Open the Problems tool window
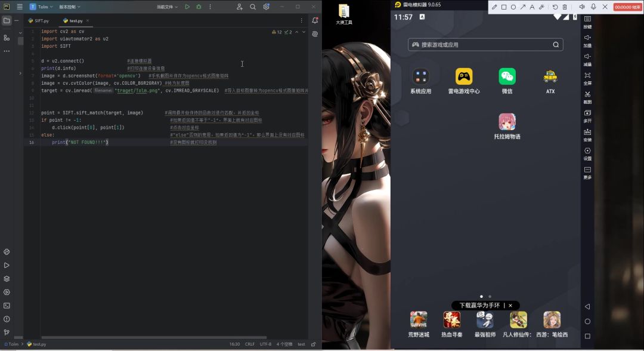This screenshot has width=644, height=351. [x=7, y=319]
